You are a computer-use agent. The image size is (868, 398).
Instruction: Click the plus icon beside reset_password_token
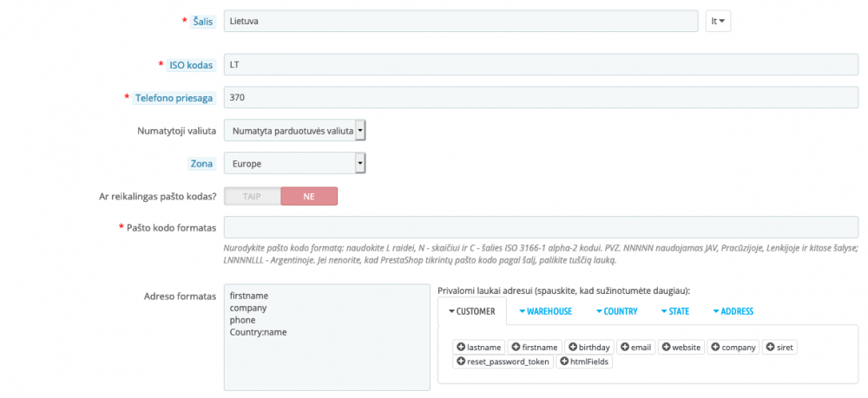[x=461, y=362]
